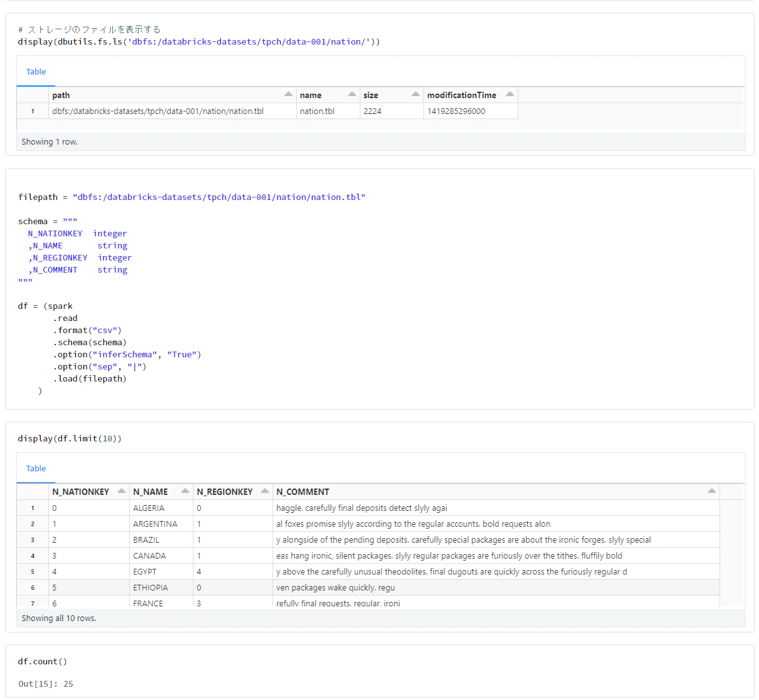759x700 pixels.
Task: Click the comment starting "eas hang ironic"
Action: coord(496,556)
